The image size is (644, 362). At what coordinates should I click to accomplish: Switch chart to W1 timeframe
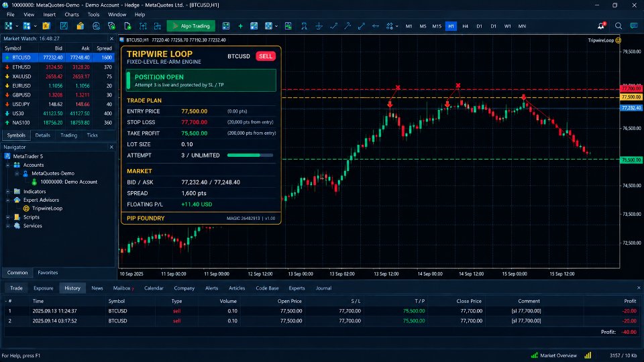508,26
